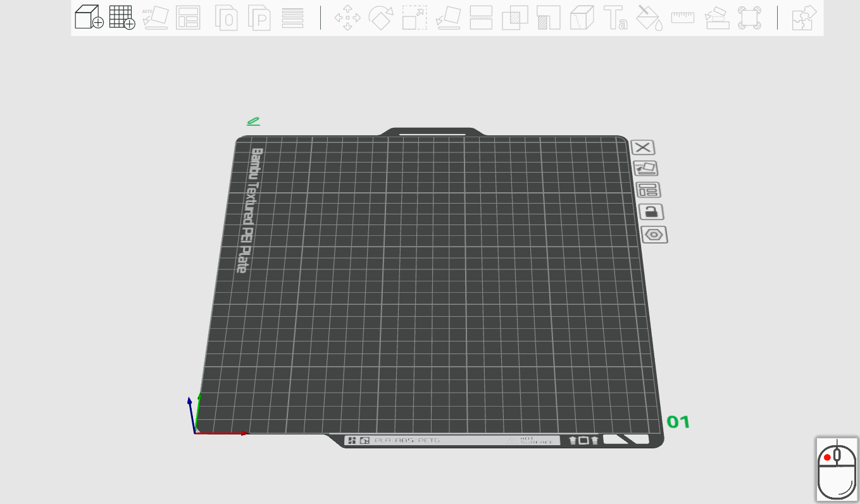860x504 pixels.
Task: Select the Move tool
Action: 347,18
